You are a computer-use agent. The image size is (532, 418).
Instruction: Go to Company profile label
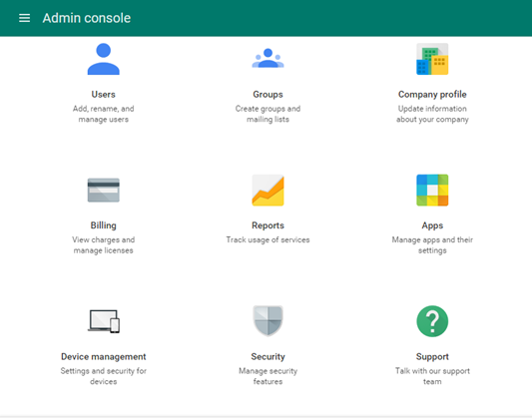(432, 94)
